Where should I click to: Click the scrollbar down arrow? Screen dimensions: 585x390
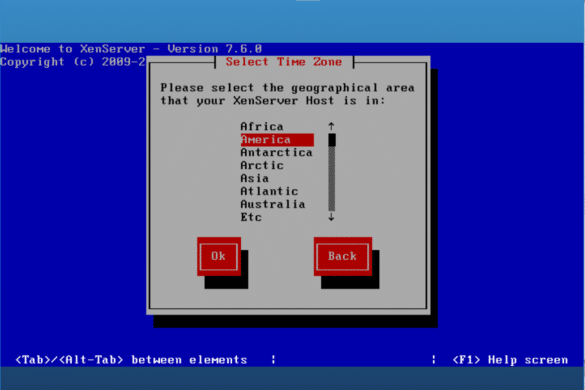click(331, 217)
